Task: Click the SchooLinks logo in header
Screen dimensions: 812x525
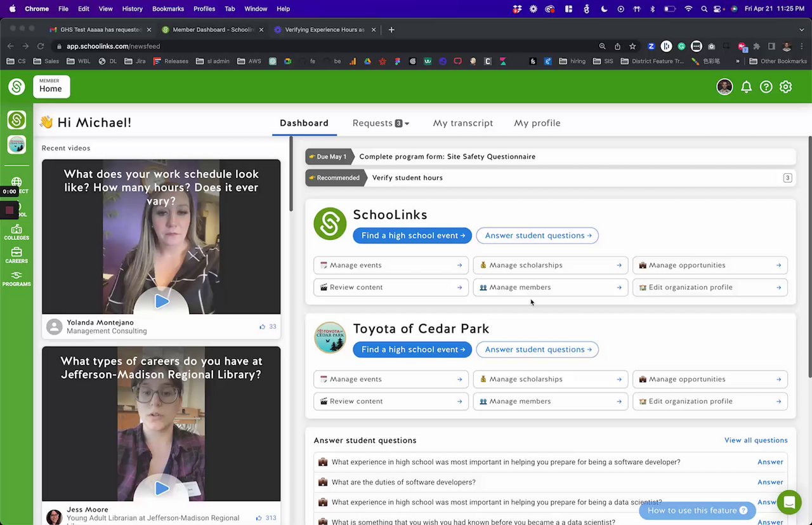Action: (16, 87)
